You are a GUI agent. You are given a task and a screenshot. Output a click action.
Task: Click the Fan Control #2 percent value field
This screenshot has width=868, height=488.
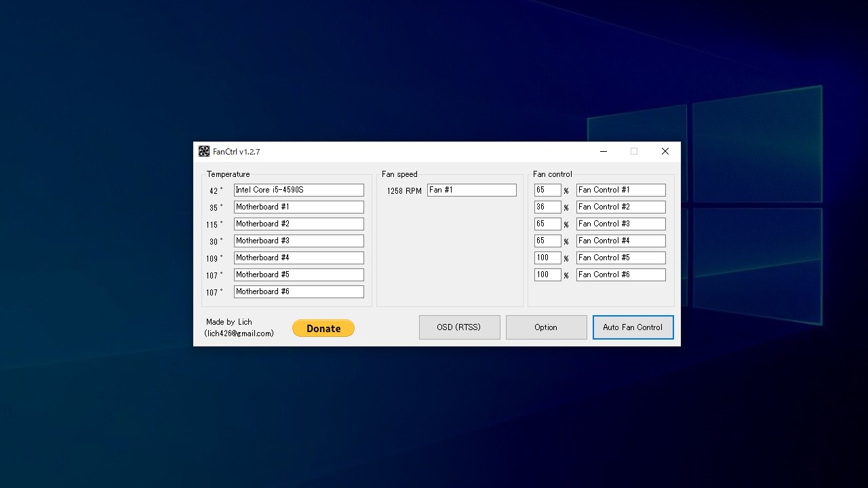click(x=548, y=207)
